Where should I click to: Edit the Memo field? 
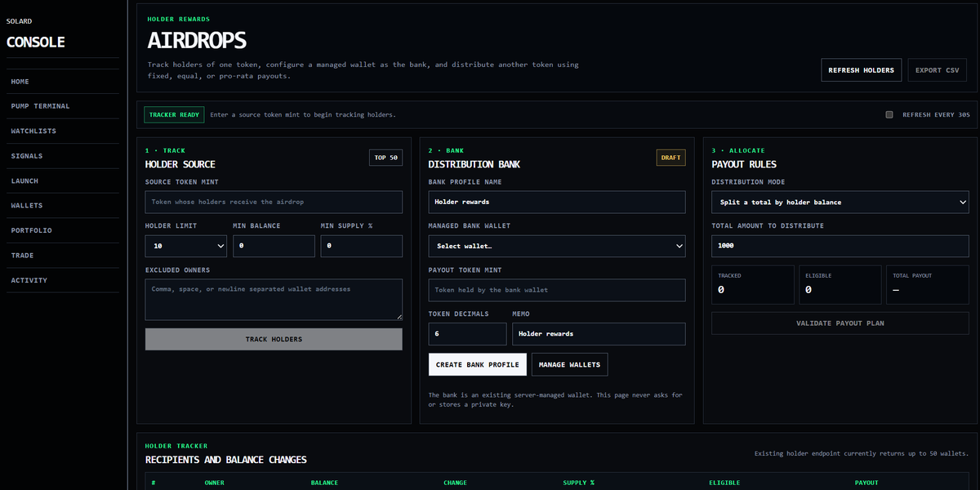click(599, 334)
